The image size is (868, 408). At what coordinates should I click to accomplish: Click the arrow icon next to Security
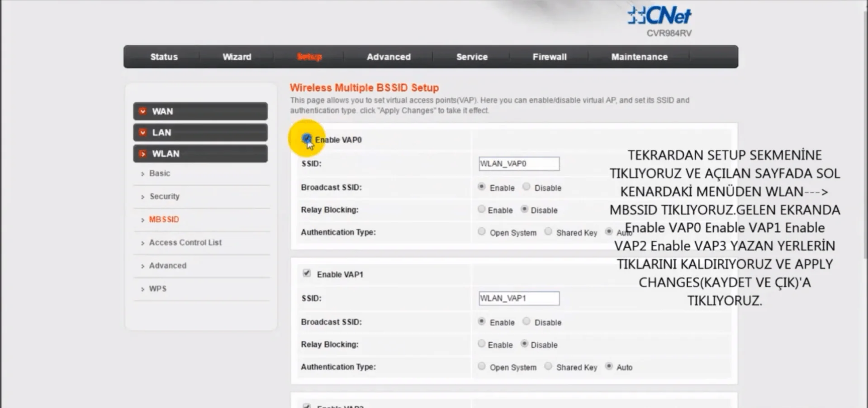click(x=143, y=197)
